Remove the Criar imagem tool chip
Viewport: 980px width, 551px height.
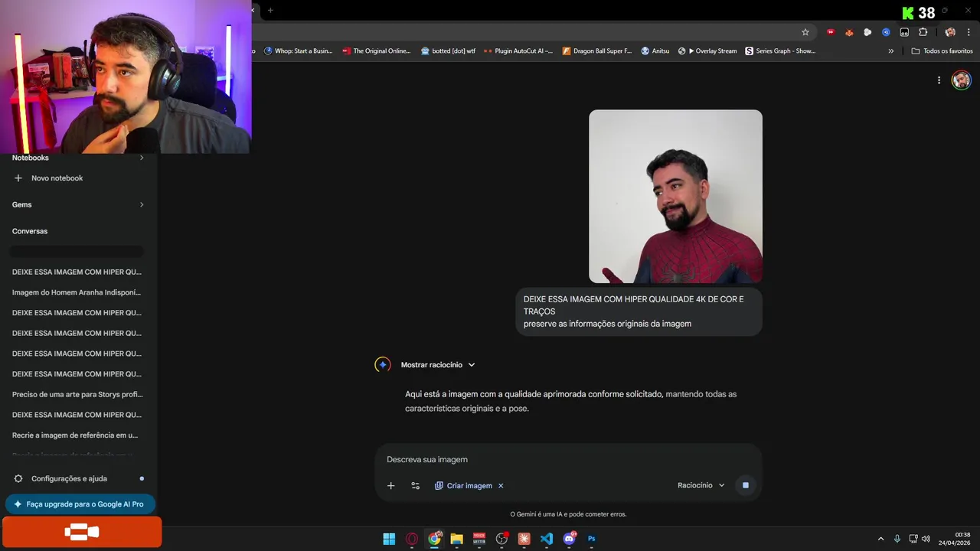pyautogui.click(x=501, y=485)
